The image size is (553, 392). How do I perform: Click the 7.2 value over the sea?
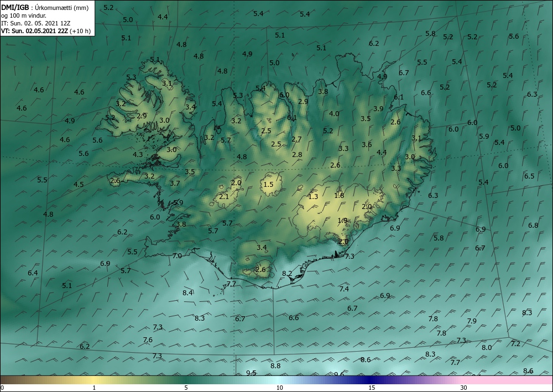coord(515,344)
